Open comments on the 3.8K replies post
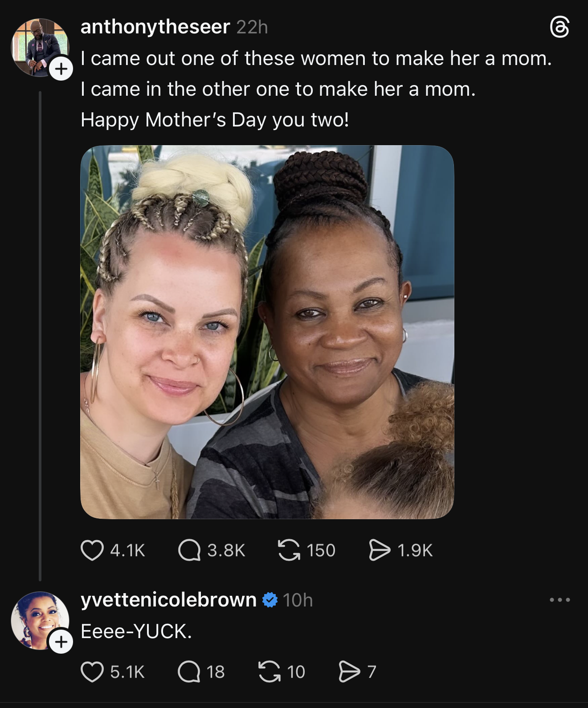 [189, 550]
